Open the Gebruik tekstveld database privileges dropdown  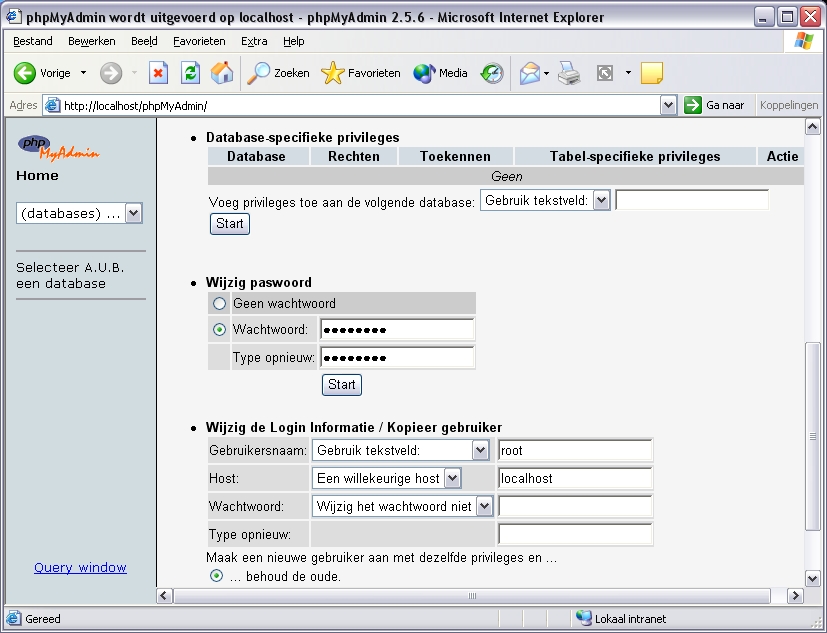point(545,200)
